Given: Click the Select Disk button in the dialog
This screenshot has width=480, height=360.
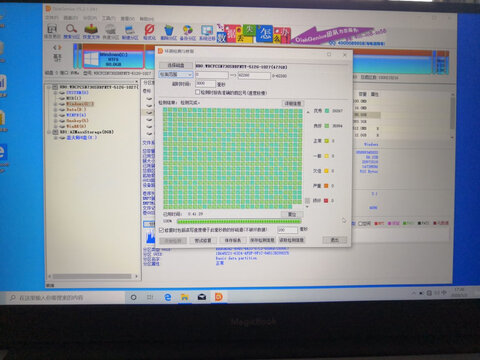Looking at the screenshot, I should [176, 65].
